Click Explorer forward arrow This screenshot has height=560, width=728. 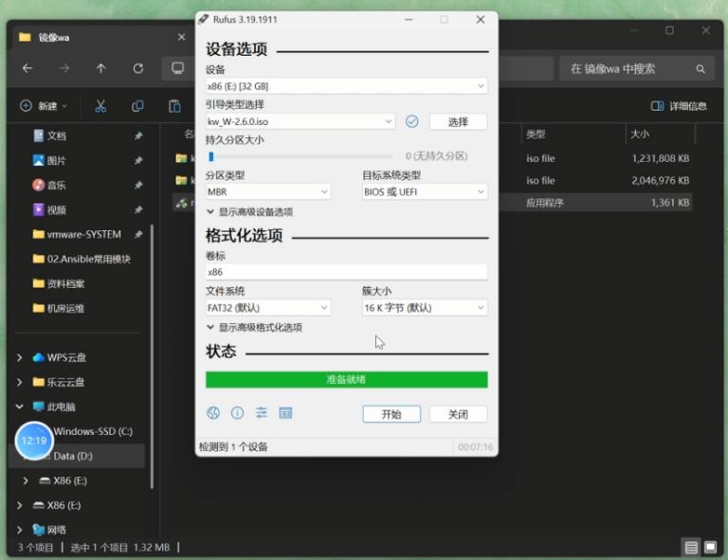click(x=64, y=68)
